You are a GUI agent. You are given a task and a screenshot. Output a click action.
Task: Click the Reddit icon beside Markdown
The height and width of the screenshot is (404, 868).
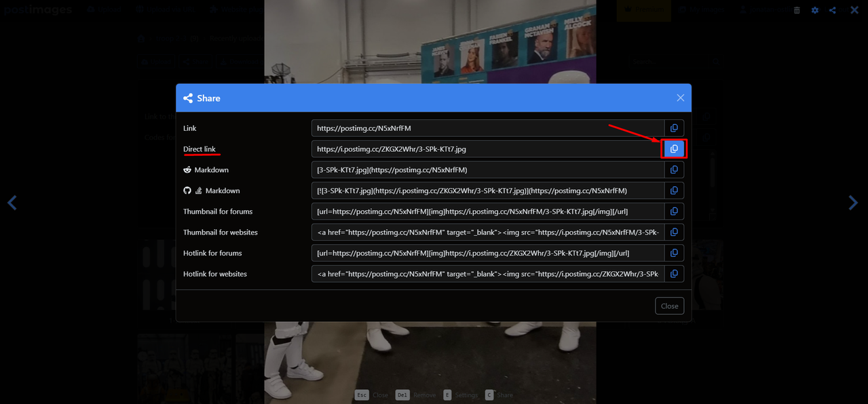point(187,169)
